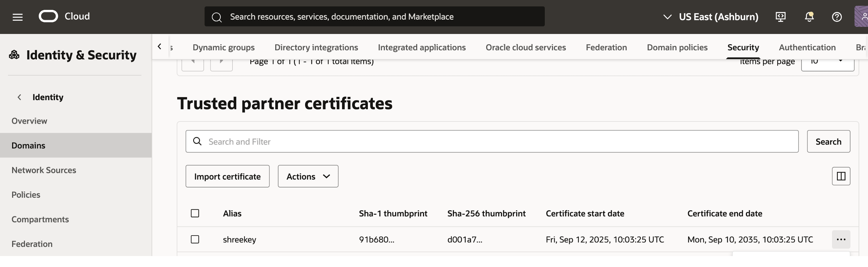This screenshot has width=868, height=267.
Task: Click the Certificate end date column header
Action: tap(725, 213)
